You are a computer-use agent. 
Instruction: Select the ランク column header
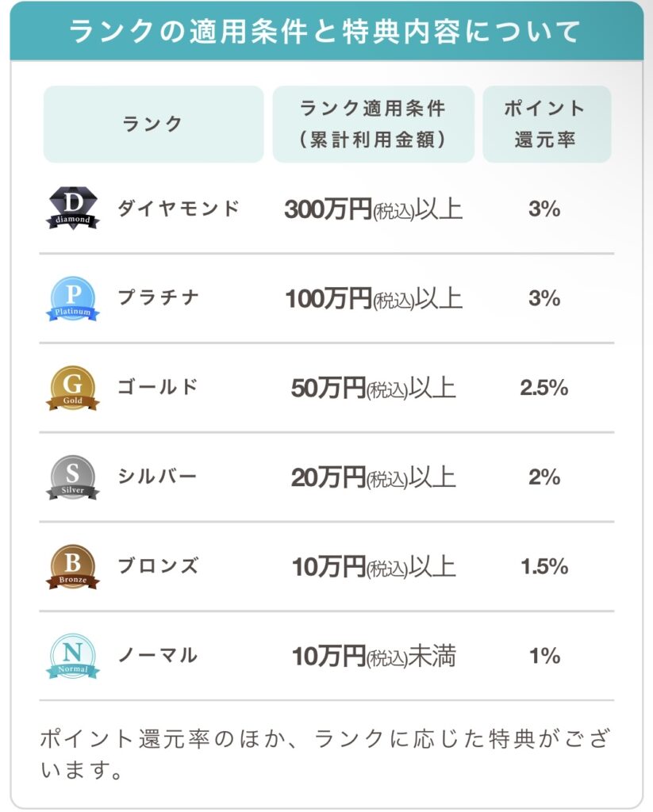(153, 124)
